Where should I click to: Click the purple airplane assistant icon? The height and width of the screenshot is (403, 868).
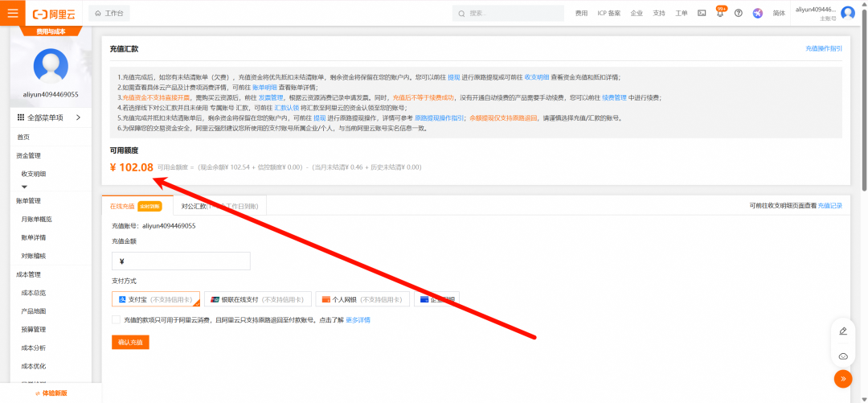[x=757, y=13]
